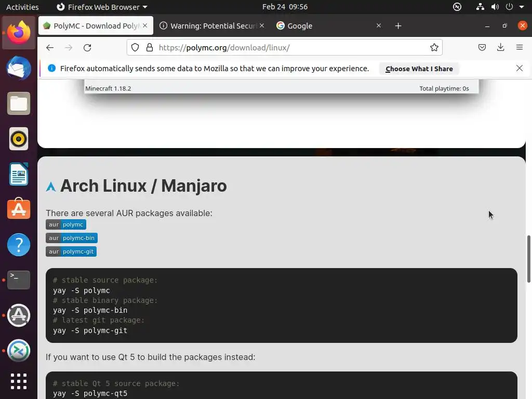The height and width of the screenshot is (399, 532).
Task: Show site security via padlock icon
Action: tap(149, 47)
